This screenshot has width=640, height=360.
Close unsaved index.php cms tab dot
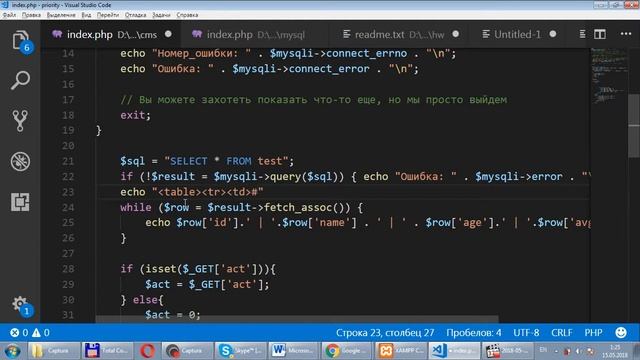(168, 34)
